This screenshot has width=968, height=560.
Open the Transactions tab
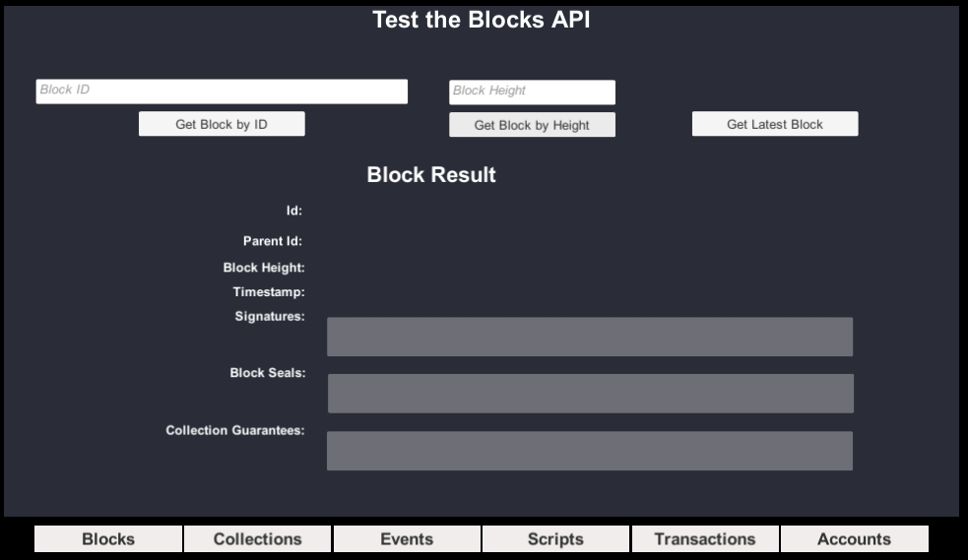[705, 539]
